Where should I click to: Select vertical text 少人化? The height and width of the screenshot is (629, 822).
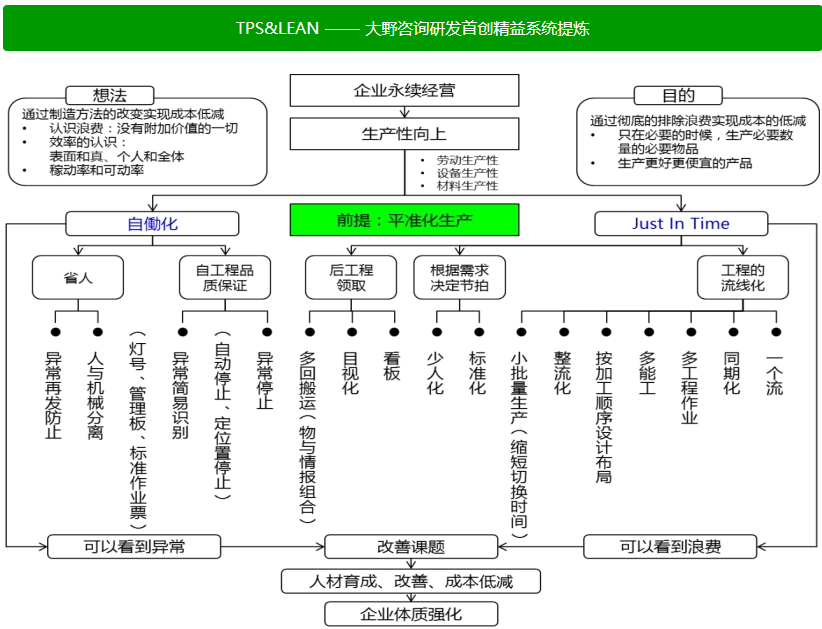(x=435, y=373)
